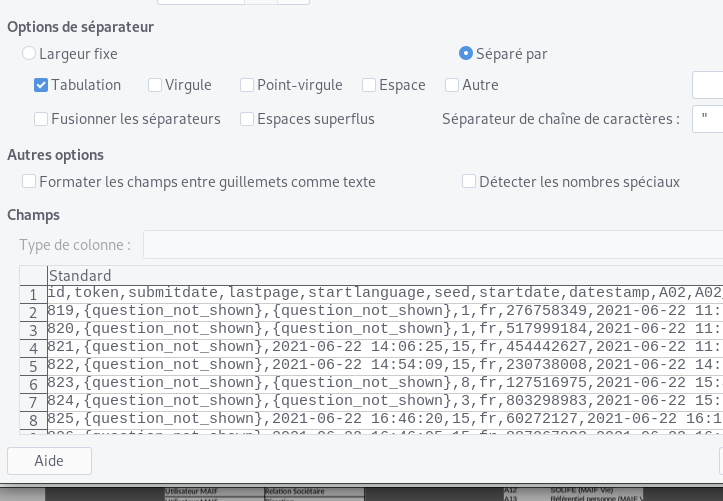Screen dimensions: 723x501
Task: Turn on Détecter les nombres spéciaux
Action: (x=469, y=182)
